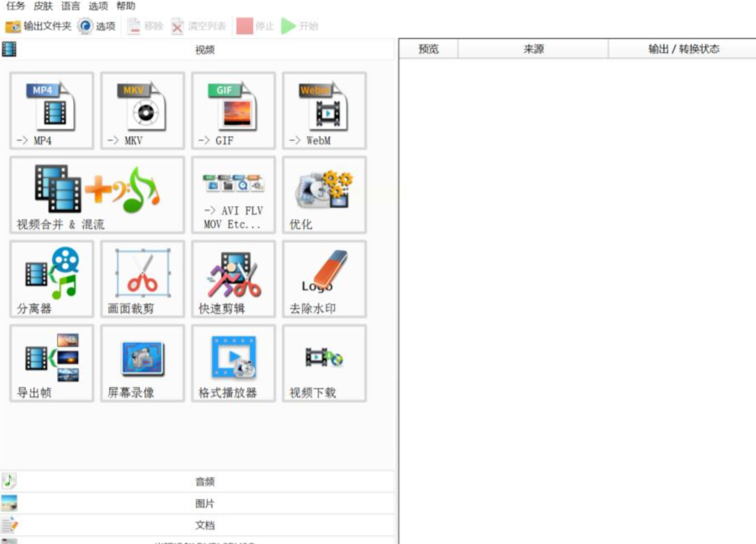This screenshot has height=544, width=756.
Task: Open the AVI FLV MOV Etc converter
Action: [233, 195]
